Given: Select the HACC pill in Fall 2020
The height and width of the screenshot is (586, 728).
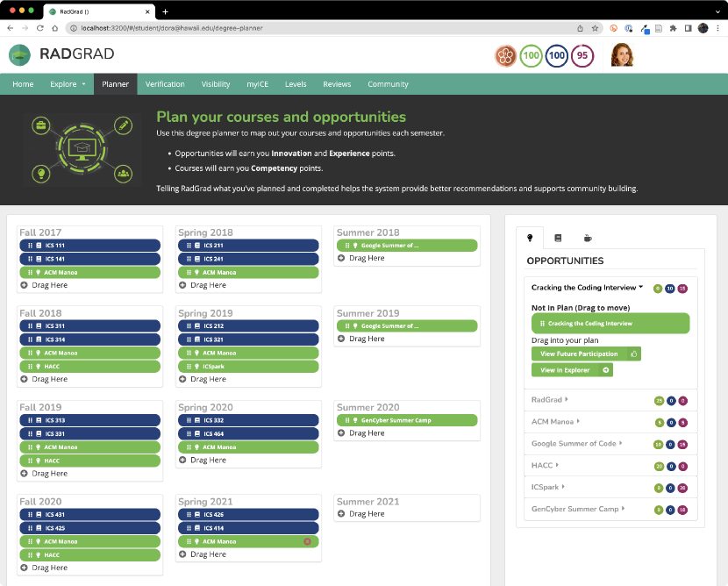Looking at the screenshot, I should (x=90, y=555).
